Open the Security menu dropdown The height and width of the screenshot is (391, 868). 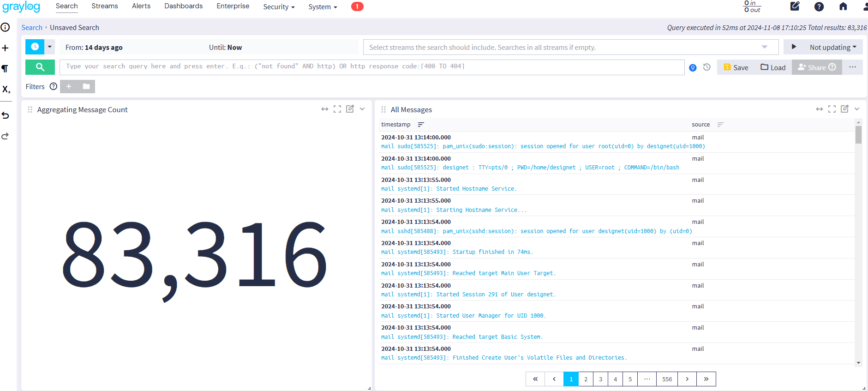point(279,6)
